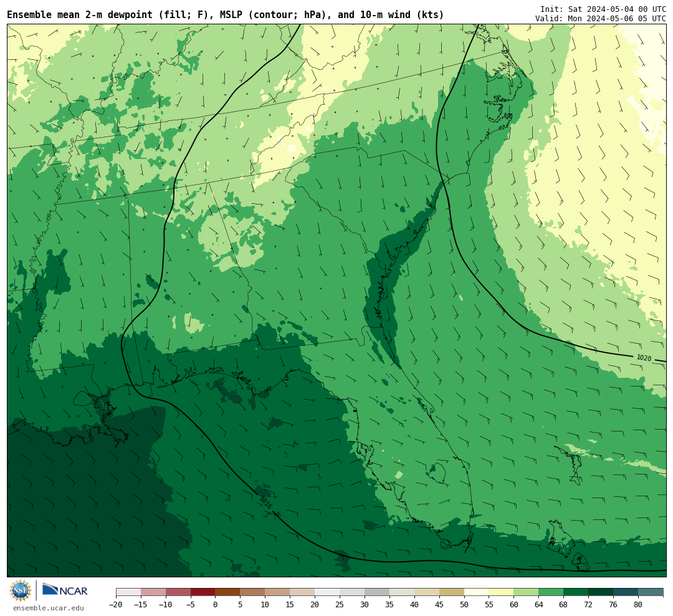
Task: Click the colorbar label "0"
Action: [x=216, y=605]
